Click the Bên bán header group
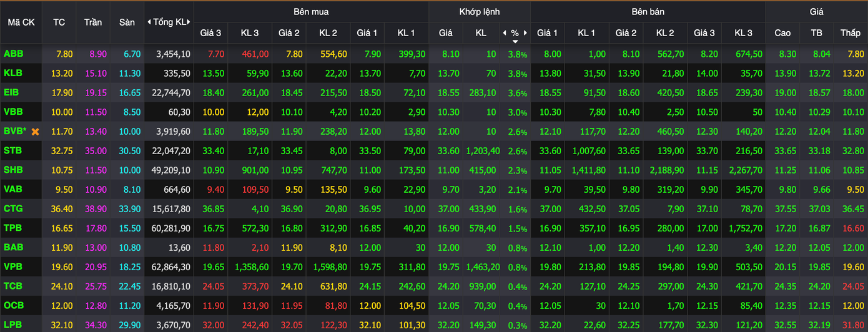Image resolution: width=868 pixels, height=332 pixels. (x=648, y=12)
